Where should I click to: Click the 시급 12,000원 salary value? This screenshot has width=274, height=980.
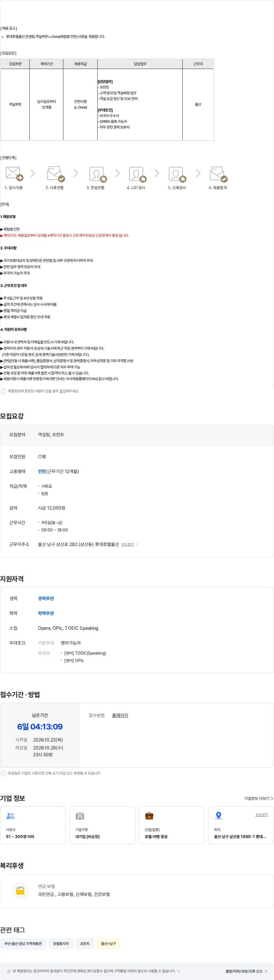click(x=51, y=508)
